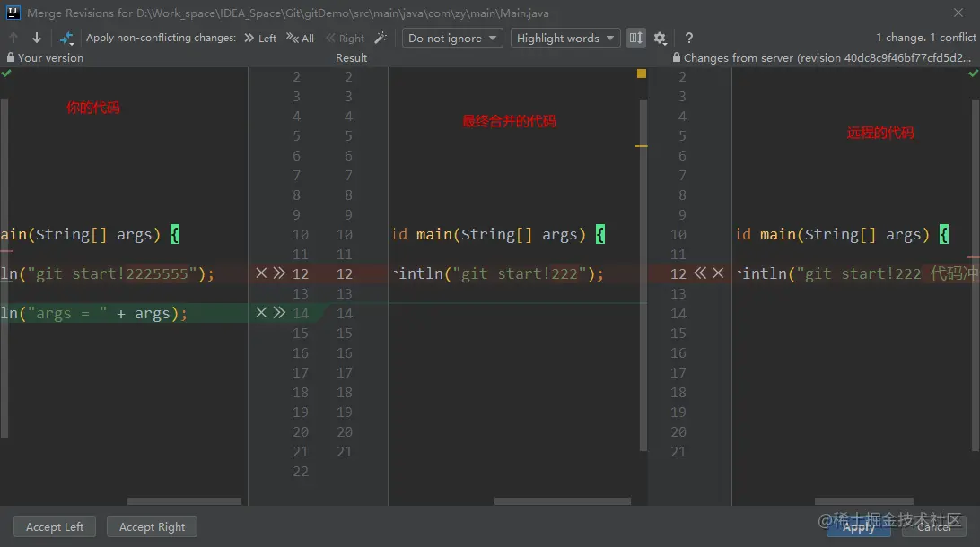Viewport: 980px width, 547px height.
Task: Click vertical scrollbar of Result pane
Action: click(x=643, y=274)
